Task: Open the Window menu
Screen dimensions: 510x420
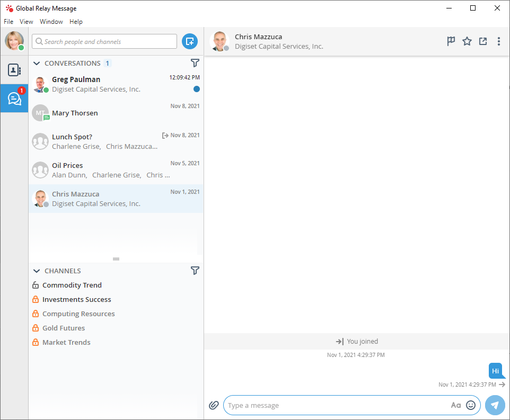Action: pos(51,21)
